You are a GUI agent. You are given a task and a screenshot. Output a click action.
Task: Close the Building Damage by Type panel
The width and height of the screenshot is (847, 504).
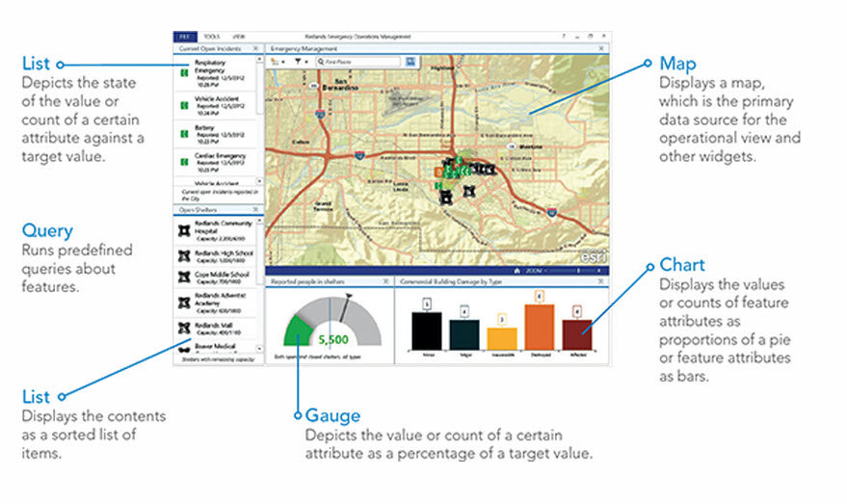pyautogui.click(x=601, y=281)
